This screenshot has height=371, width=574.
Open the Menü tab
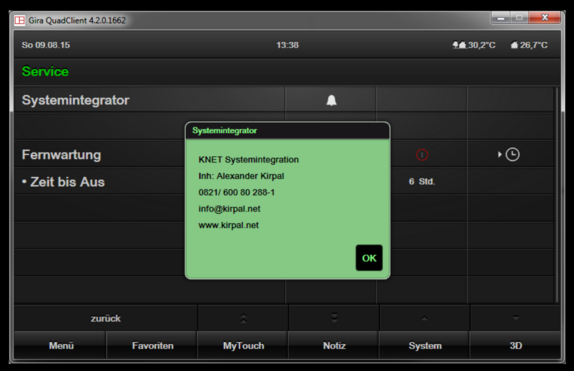pyautogui.click(x=61, y=345)
